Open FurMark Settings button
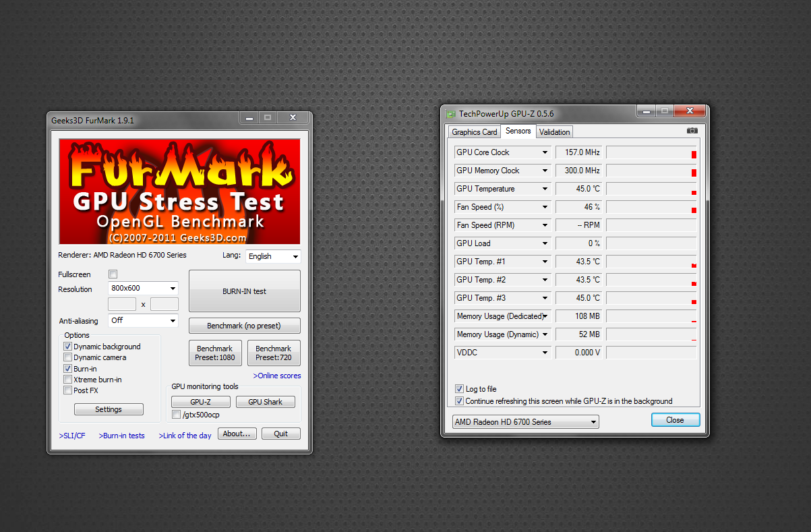 tap(109, 409)
